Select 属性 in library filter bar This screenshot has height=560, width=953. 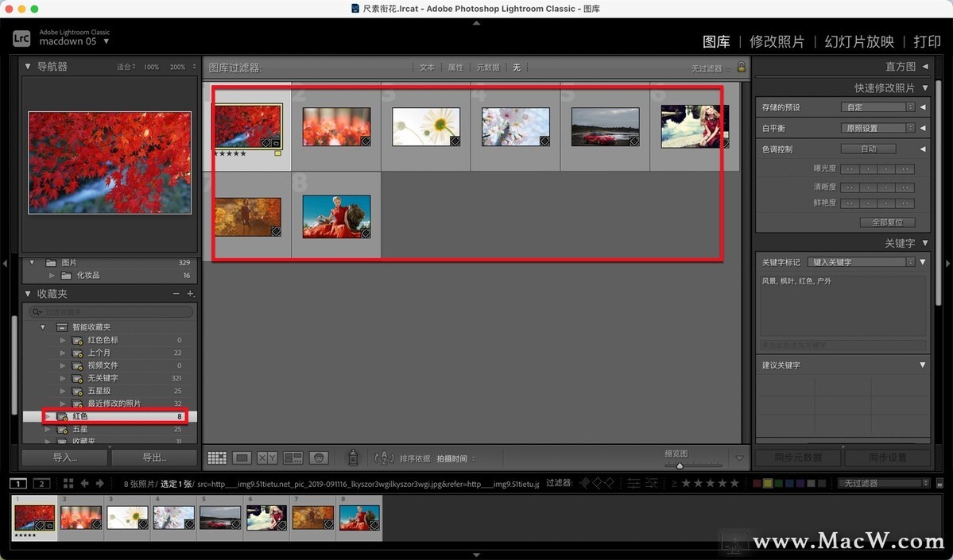456,68
